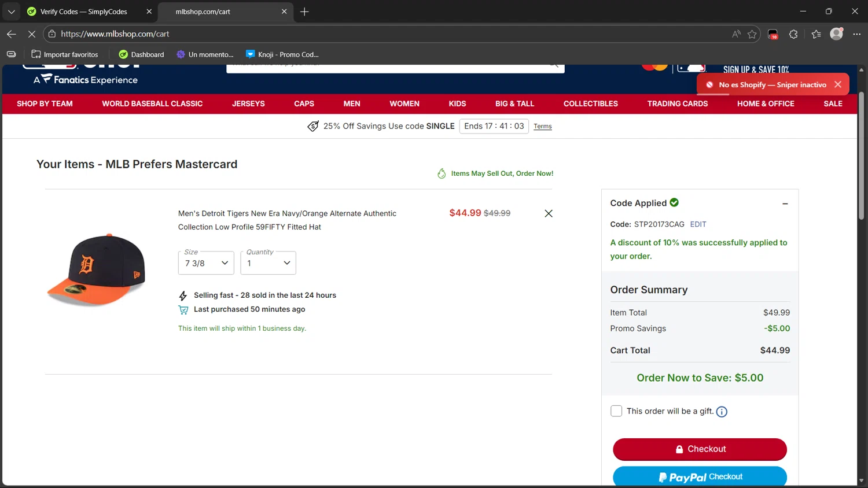Open the gift info icon
This screenshot has height=488, width=868.
pos(722,412)
